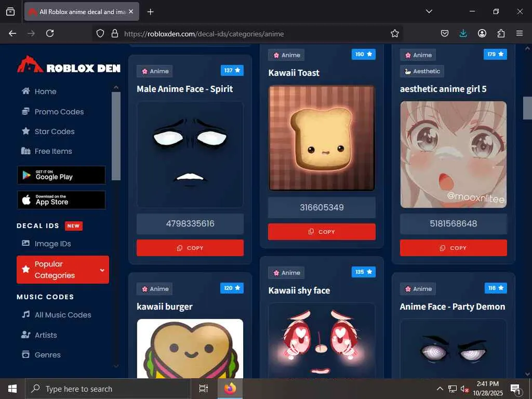This screenshot has width=532, height=399.
Task: Click the Get it on Google Play badge
Action: (x=61, y=175)
